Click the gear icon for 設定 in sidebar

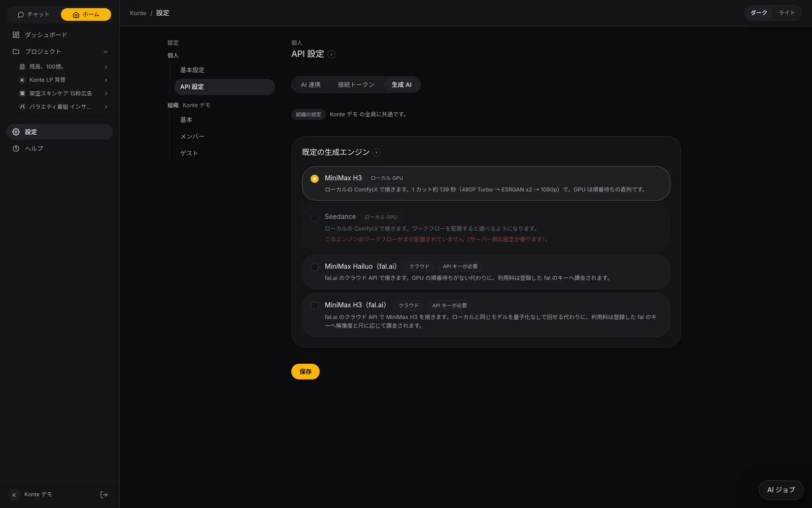(x=16, y=132)
